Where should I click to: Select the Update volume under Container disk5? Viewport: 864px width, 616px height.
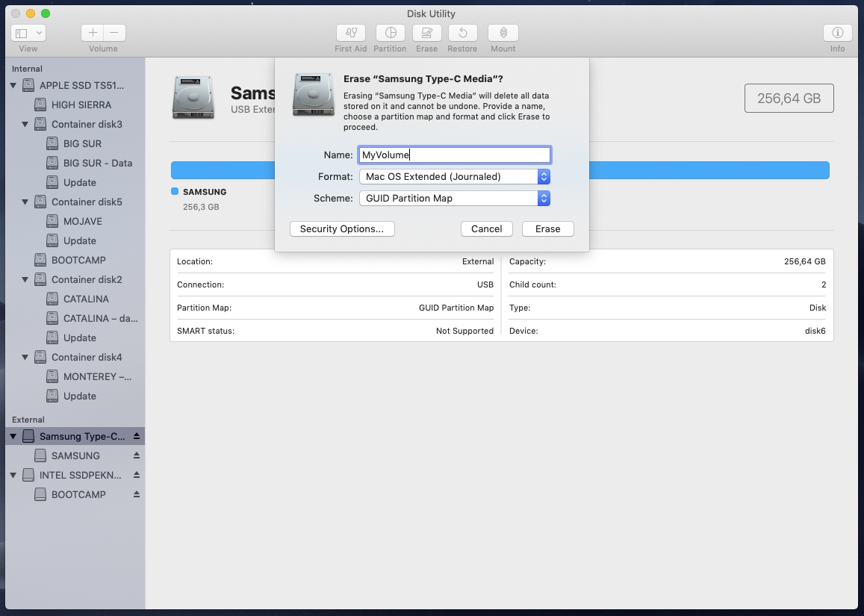tap(75, 240)
